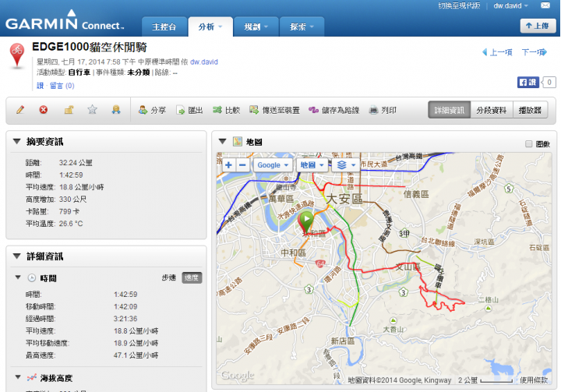This screenshot has height=392, width=561.
Task: Go to 下一項 next activity
Action: [535, 53]
